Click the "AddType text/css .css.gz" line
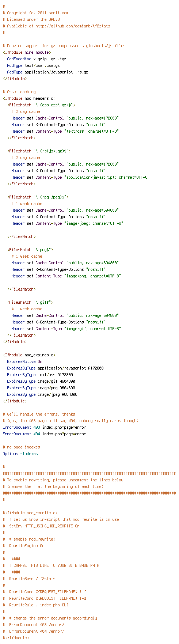This screenshot has height=644, width=179. pyautogui.click(x=33, y=65)
